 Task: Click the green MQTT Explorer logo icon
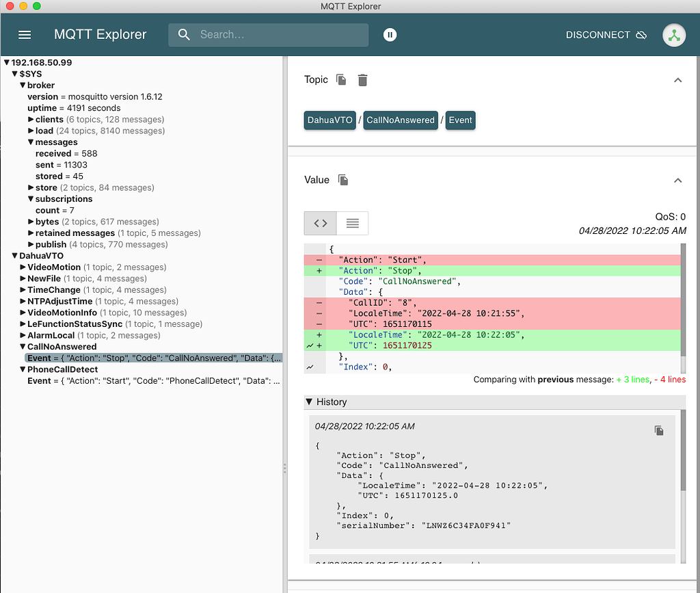(674, 34)
